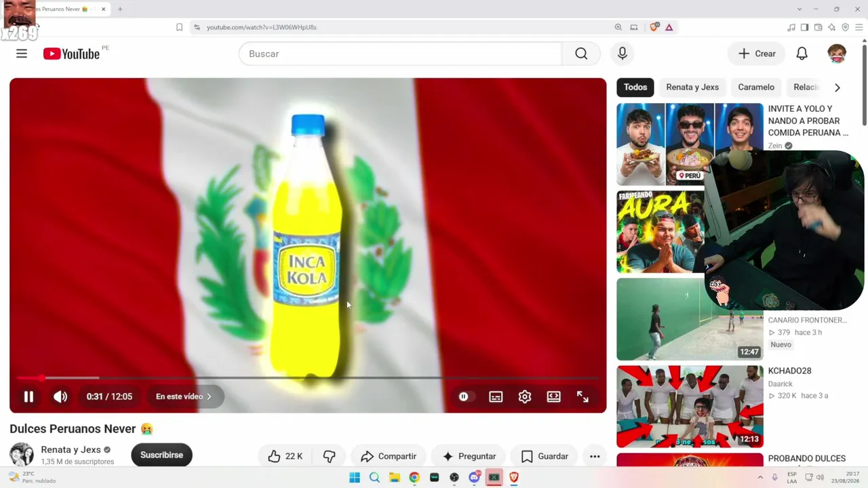Screen dimensions: 868x488
Task: Open the Brave playlist music note icon
Action: click(x=791, y=27)
